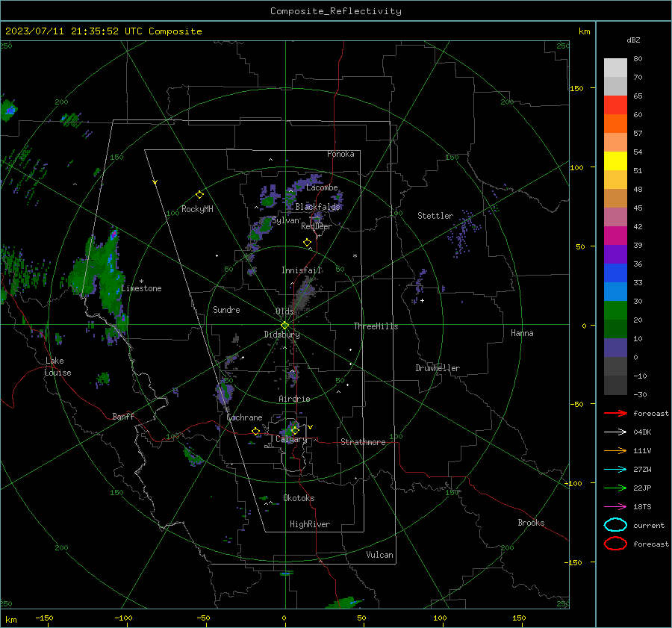
Task: Click the Olds city label
Action: point(284,311)
